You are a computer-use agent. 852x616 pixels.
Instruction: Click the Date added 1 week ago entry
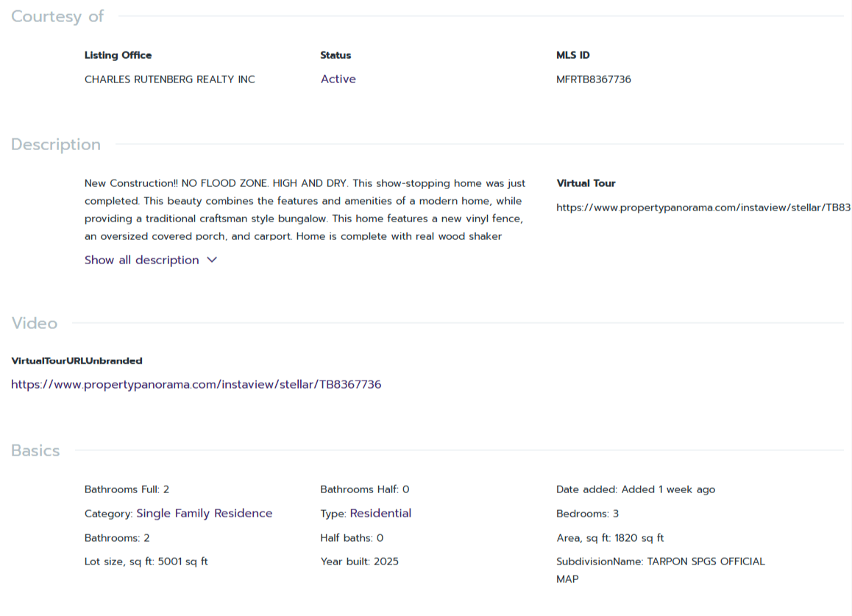point(635,489)
